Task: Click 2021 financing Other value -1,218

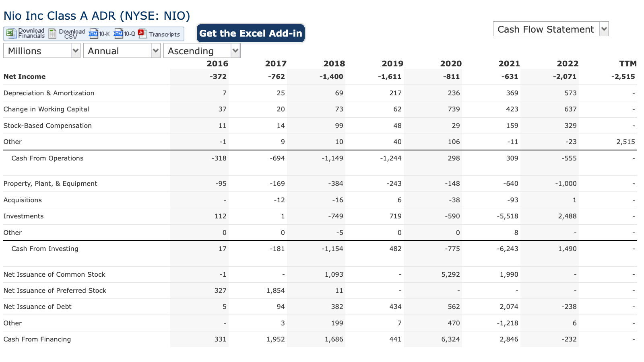Action: 508,323
